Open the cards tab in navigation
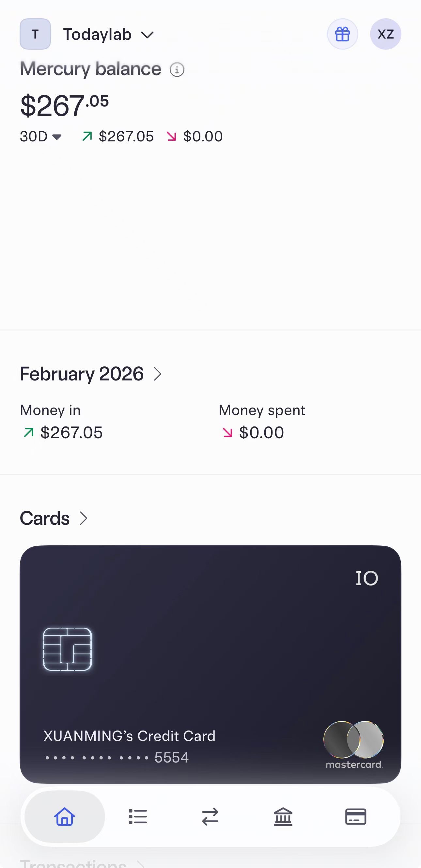Image resolution: width=421 pixels, height=868 pixels. 356,816
